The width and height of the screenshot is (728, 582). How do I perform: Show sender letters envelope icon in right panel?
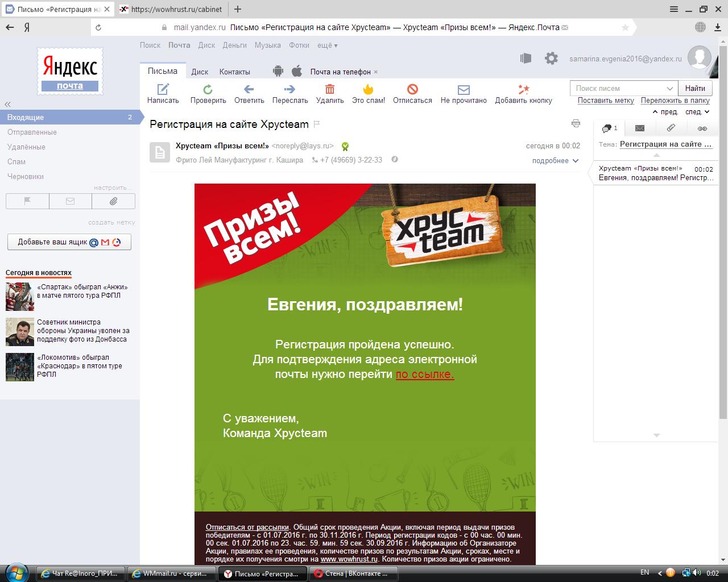point(640,128)
